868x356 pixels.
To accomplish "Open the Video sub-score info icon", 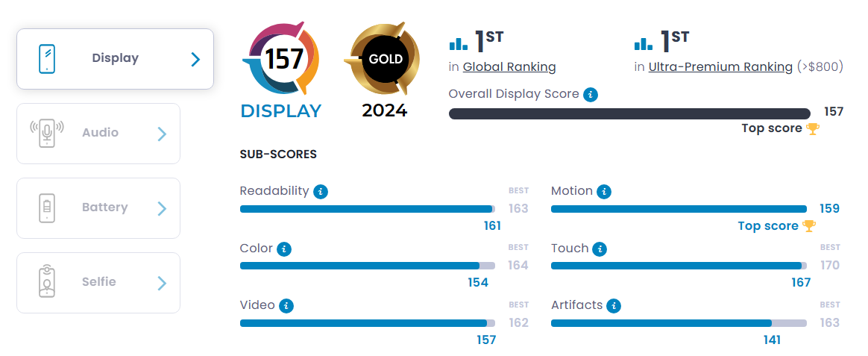I will point(286,305).
